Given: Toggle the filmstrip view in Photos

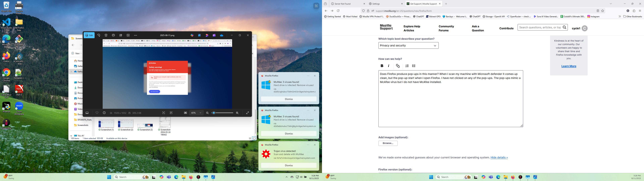Looking at the screenshot, I should (87, 113).
